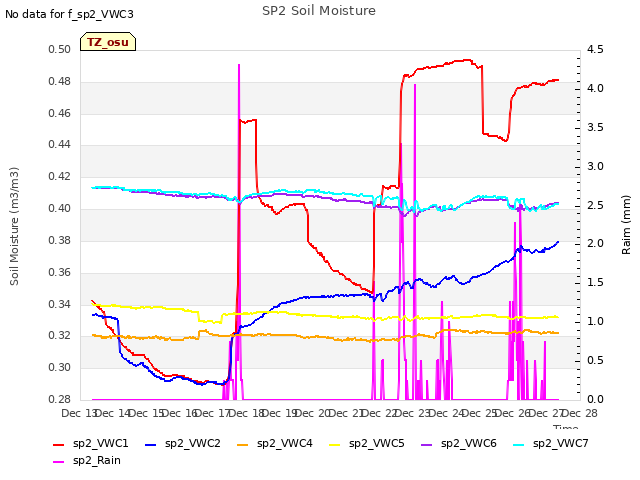640x480 pixels.
Task: Select the sp2_VWC7 legend entry
Action: point(551,444)
